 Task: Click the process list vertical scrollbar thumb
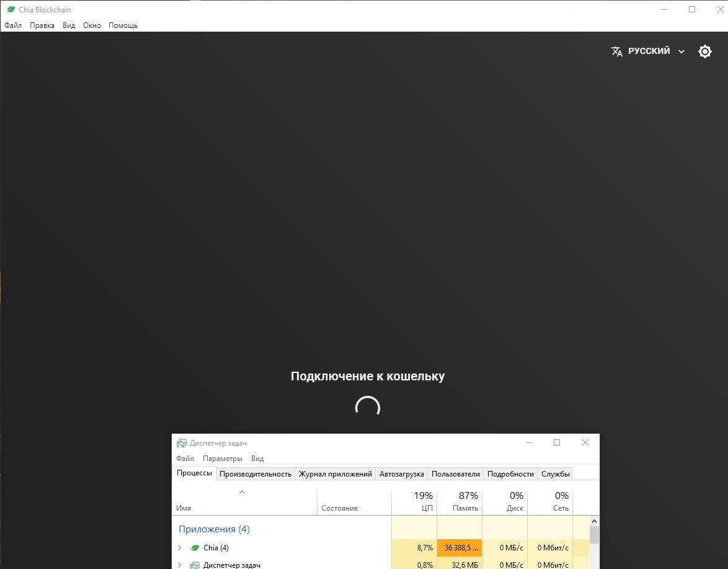click(x=594, y=535)
